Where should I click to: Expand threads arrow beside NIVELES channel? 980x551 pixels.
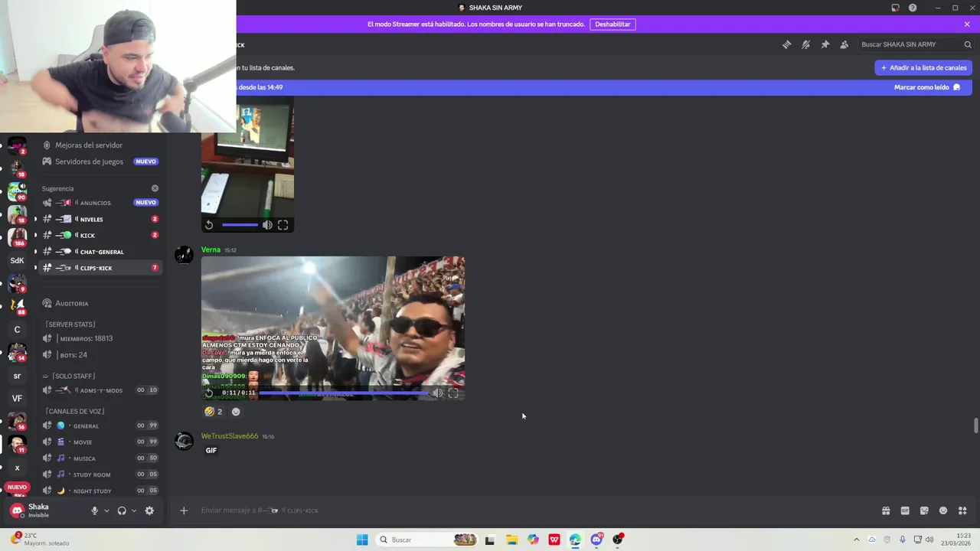coord(35,220)
